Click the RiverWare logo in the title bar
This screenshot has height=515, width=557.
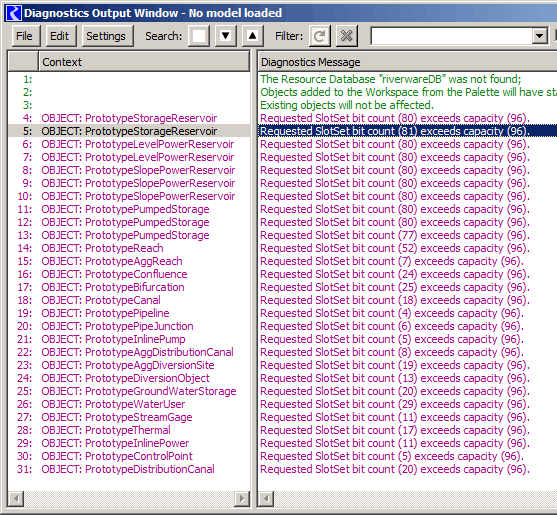pyautogui.click(x=13, y=13)
